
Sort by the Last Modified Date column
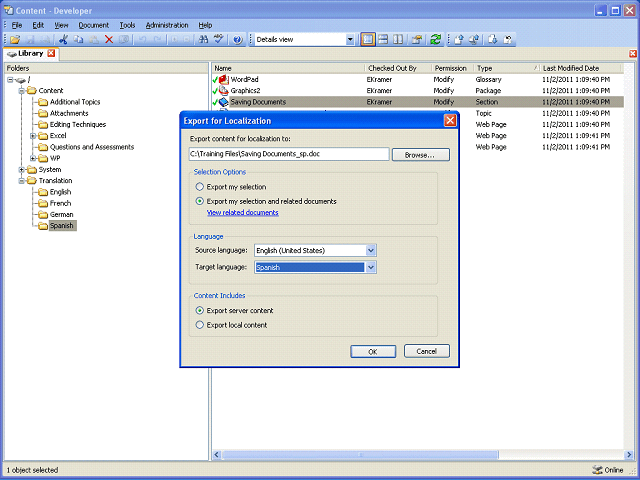581,68
